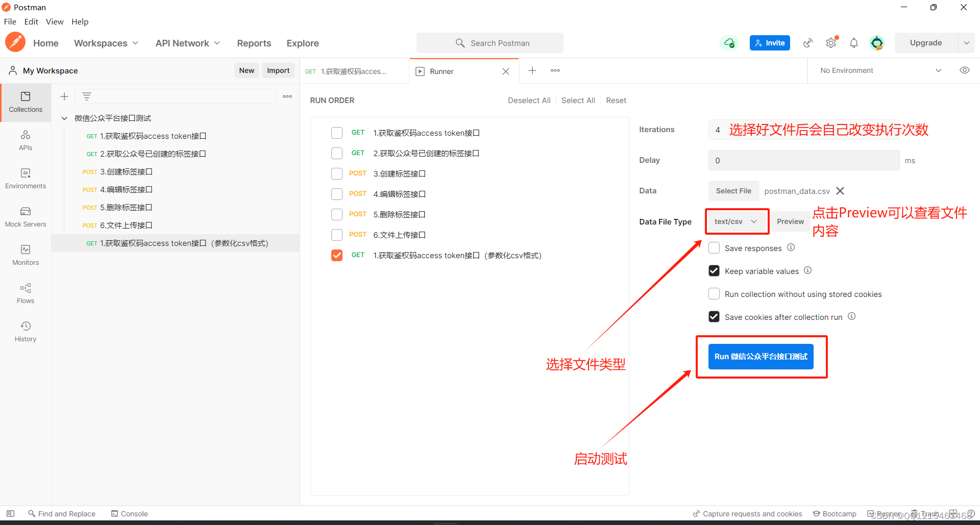Click the Select File button
The image size is (980, 525).
[733, 191]
